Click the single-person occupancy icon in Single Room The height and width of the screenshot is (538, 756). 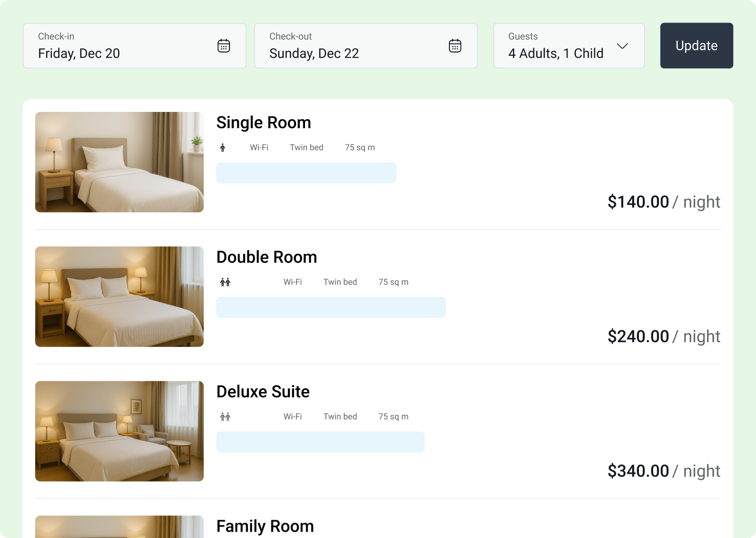coord(223,148)
